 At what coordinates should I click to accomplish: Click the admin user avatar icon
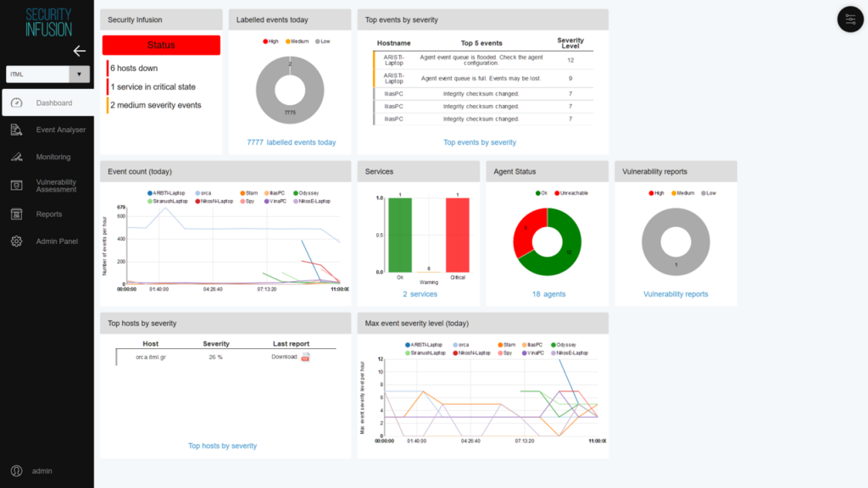pos(16,470)
